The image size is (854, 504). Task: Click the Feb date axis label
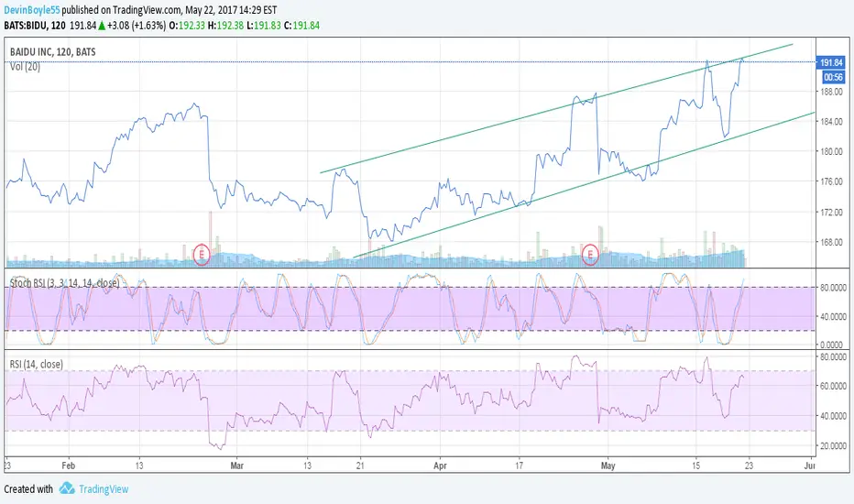point(68,466)
